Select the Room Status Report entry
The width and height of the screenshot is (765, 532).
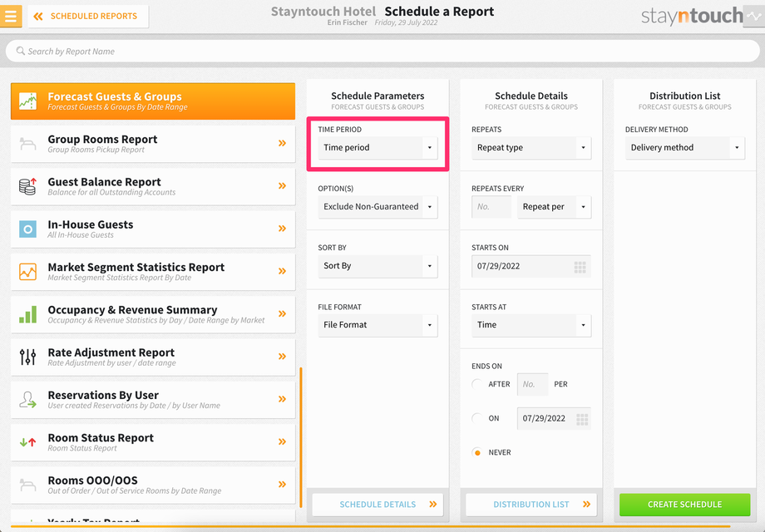153,442
